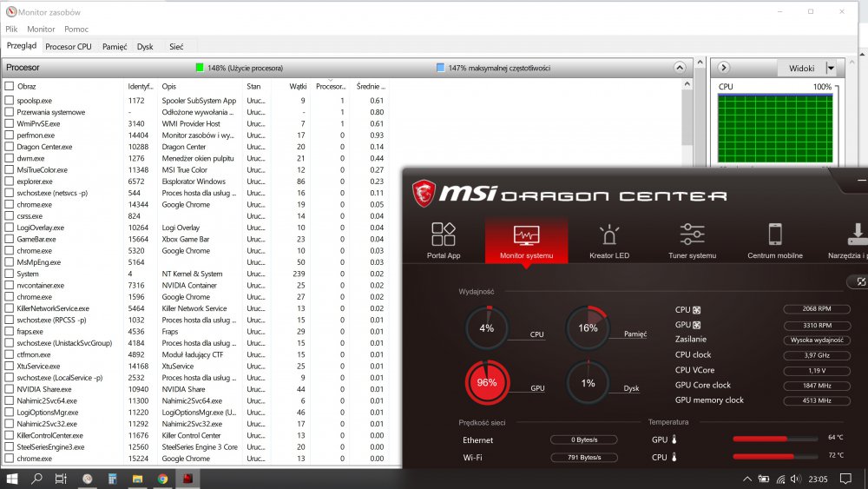Click the Windows Start button
This screenshot has width=868, height=489.
(12, 479)
